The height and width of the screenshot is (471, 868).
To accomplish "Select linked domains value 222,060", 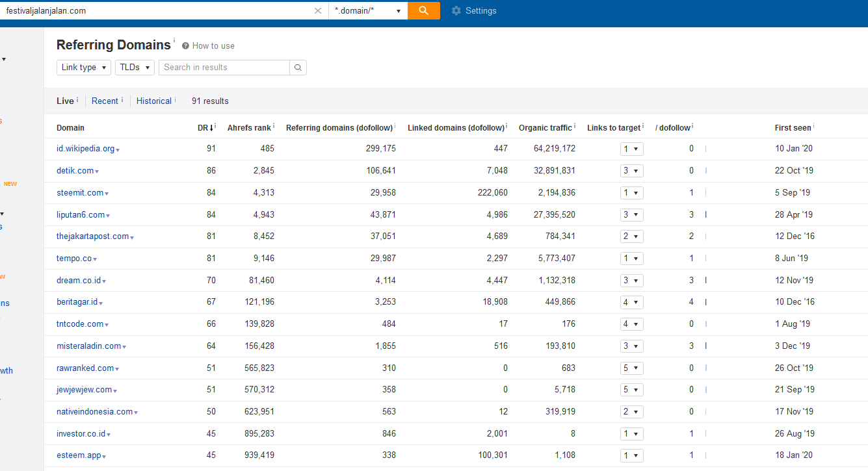I will pos(492,193).
